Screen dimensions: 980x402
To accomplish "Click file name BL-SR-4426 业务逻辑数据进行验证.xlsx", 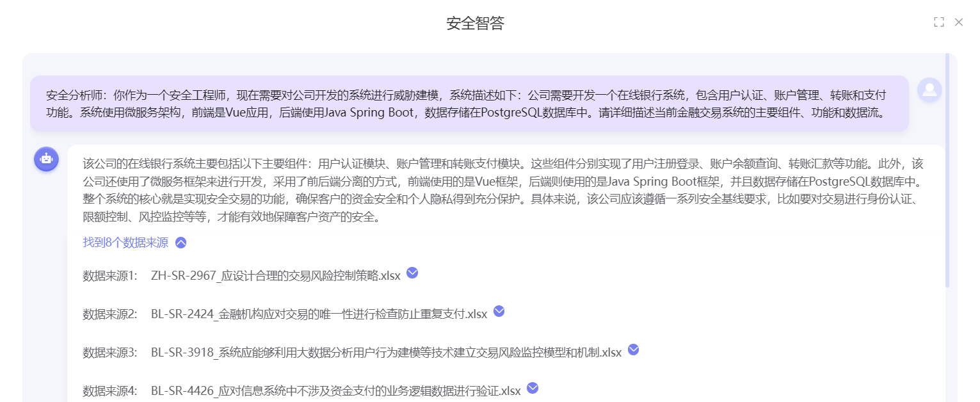I will tap(335, 390).
